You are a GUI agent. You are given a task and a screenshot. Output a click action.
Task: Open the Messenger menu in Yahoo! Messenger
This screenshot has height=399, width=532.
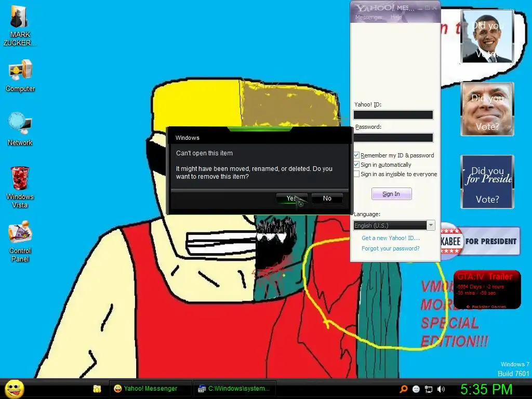point(368,17)
